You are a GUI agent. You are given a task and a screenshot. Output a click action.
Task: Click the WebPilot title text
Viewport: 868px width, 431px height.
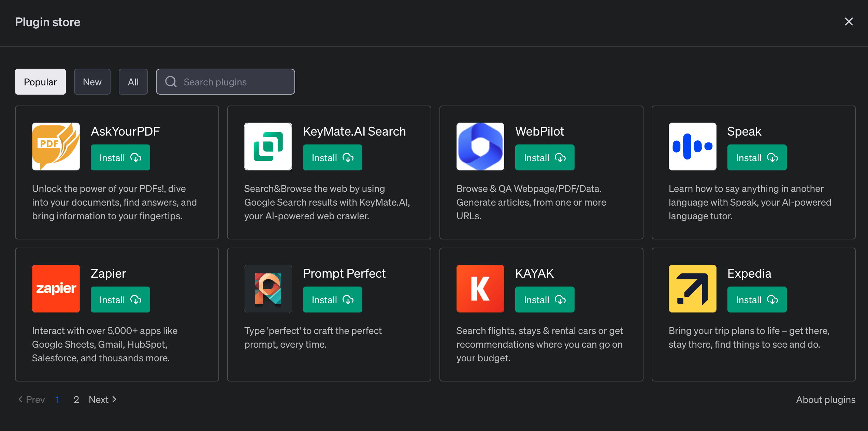[x=539, y=131]
